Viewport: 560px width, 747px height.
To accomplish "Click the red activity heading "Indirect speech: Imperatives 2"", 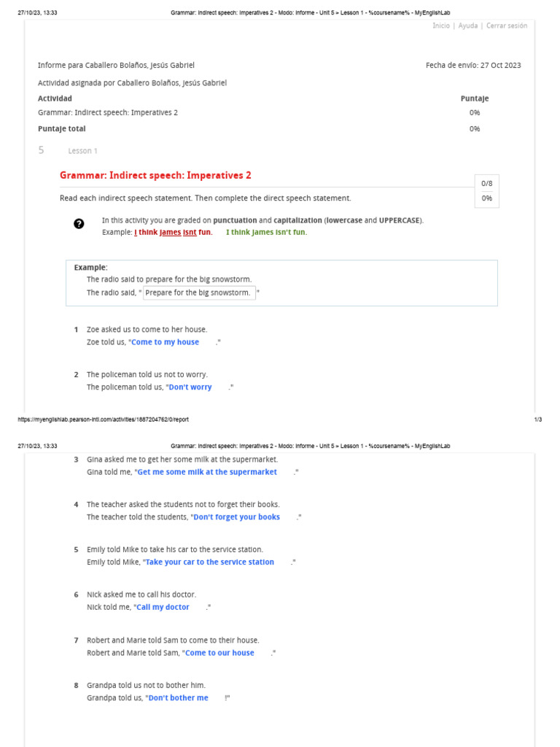I will [x=155, y=176].
